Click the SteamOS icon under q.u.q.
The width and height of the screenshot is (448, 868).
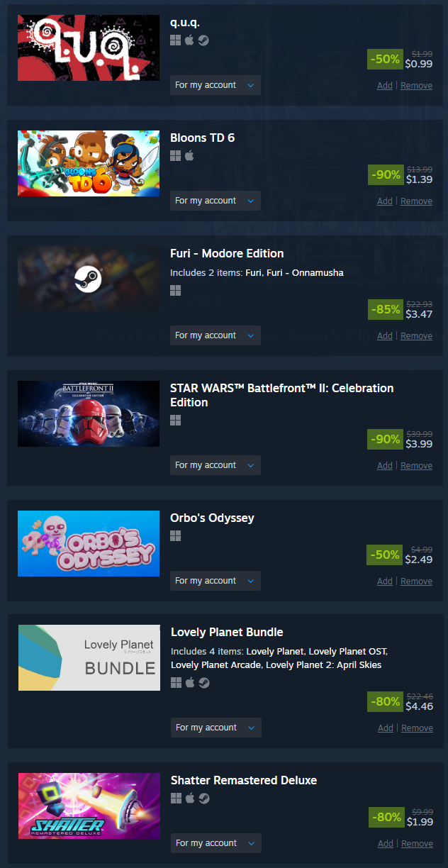(x=203, y=40)
